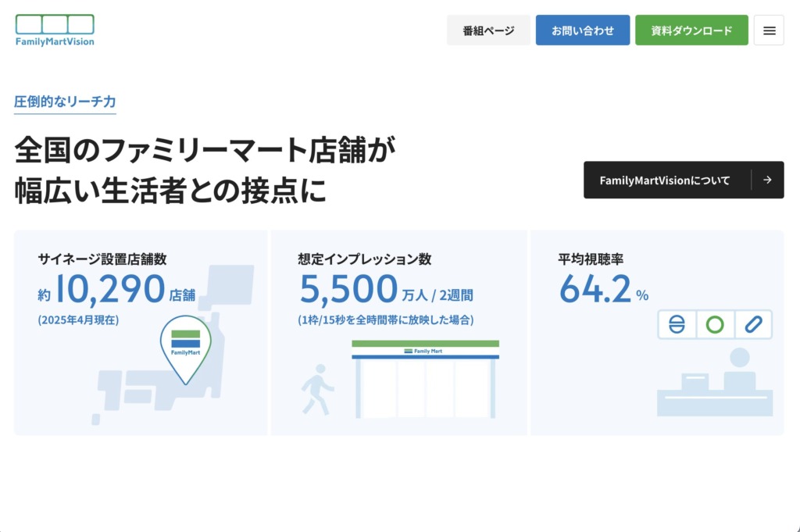Click the 圧倒的なリーチ力 heading text
Image resolution: width=800 pixels, height=532 pixels.
coord(65,102)
